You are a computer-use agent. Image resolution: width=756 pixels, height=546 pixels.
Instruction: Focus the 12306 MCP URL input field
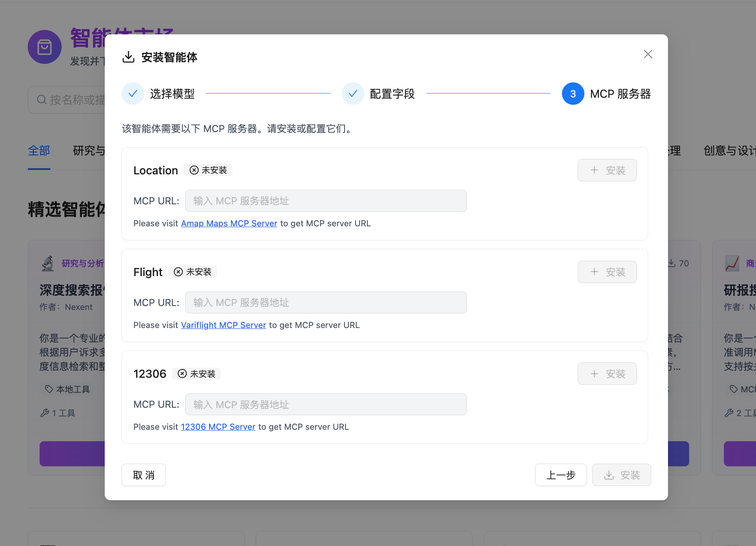pos(326,404)
